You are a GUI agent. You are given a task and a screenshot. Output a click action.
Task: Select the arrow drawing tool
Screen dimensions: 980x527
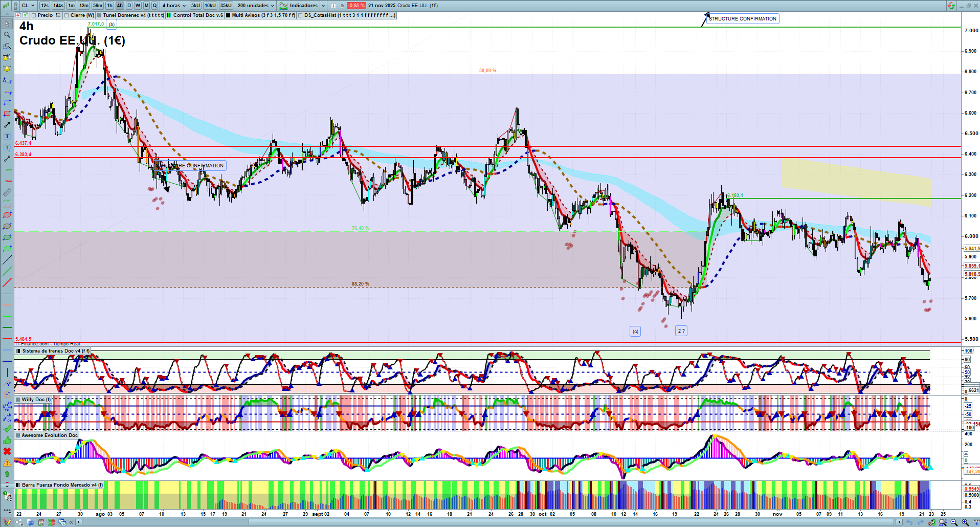[7, 125]
